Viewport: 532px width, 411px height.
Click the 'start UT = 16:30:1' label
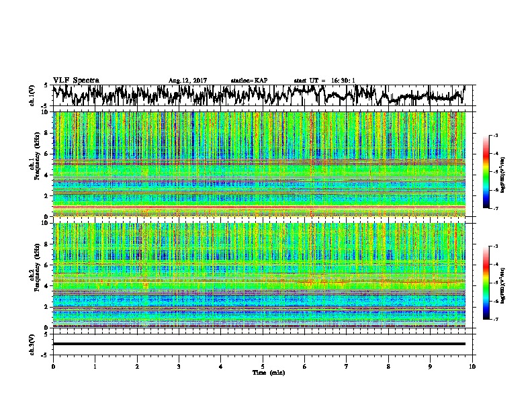pos(324,81)
